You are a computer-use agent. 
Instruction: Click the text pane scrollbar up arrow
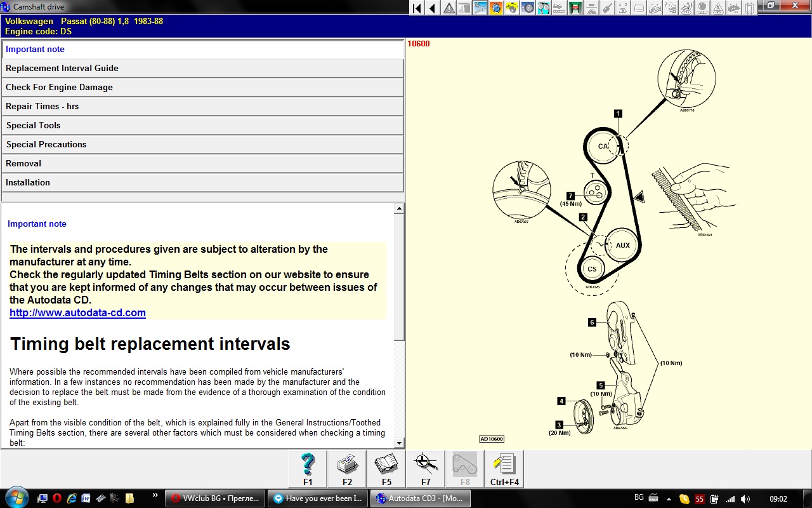point(399,208)
